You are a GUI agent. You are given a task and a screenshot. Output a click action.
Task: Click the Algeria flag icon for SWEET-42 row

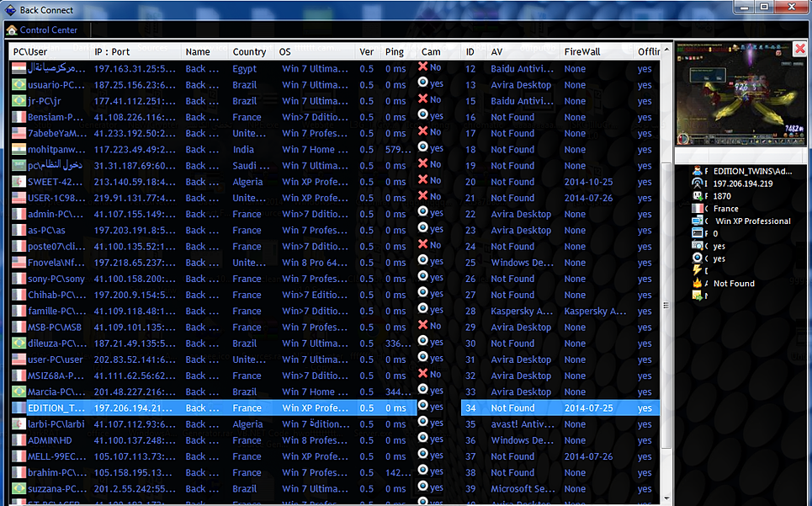click(x=19, y=182)
